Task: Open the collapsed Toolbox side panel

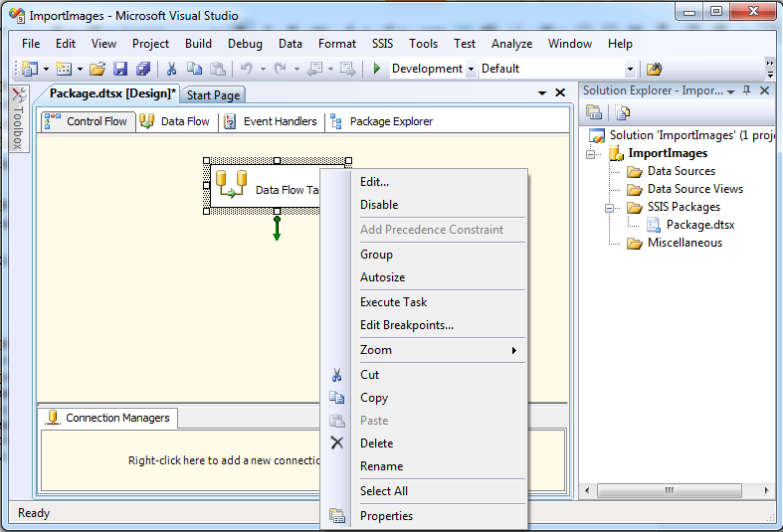Action: (x=19, y=118)
